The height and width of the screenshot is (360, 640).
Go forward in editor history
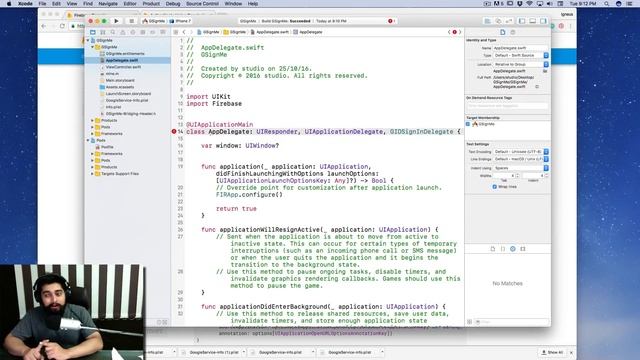pos(191,32)
